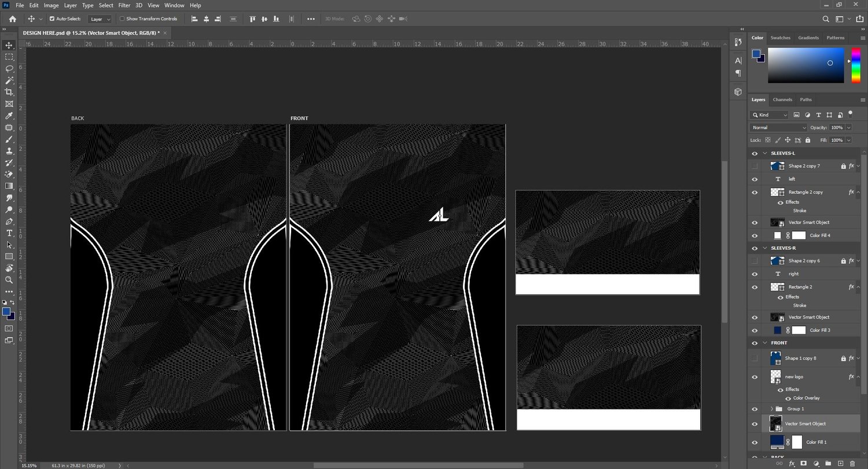Image resolution: width=868 pixels, height=469 pixels.
Task: Select the Eyedropper tool
Action: pyautogui.click(x=9, y=116)
